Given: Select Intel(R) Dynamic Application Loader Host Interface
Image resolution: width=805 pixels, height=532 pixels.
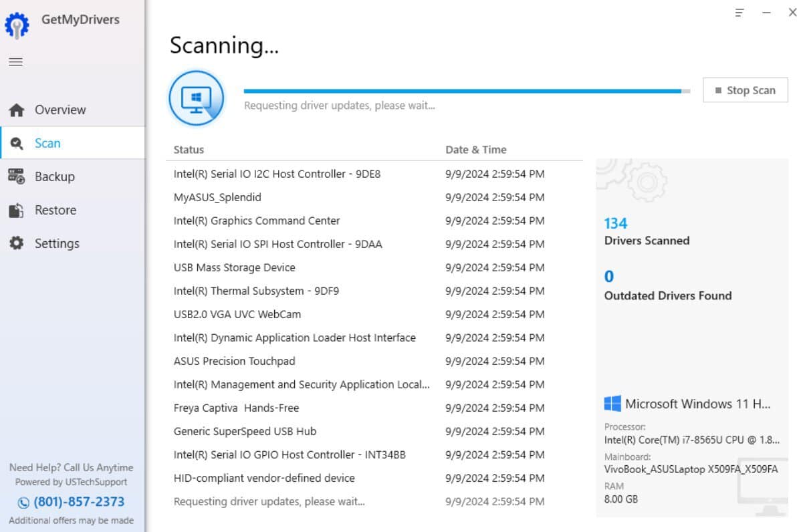Looking at the screenshot, I should pos(374,338).
